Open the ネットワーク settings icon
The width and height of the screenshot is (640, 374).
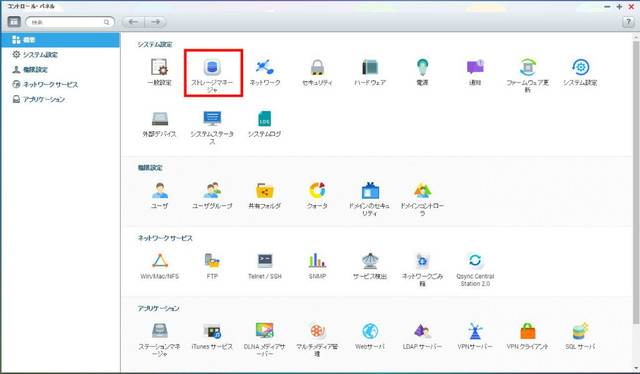pos(265,67)
